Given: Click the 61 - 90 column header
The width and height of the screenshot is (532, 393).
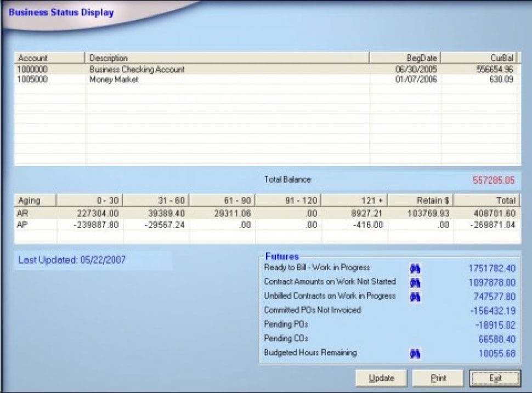Looking at the screenshot, I should point(222,201).
